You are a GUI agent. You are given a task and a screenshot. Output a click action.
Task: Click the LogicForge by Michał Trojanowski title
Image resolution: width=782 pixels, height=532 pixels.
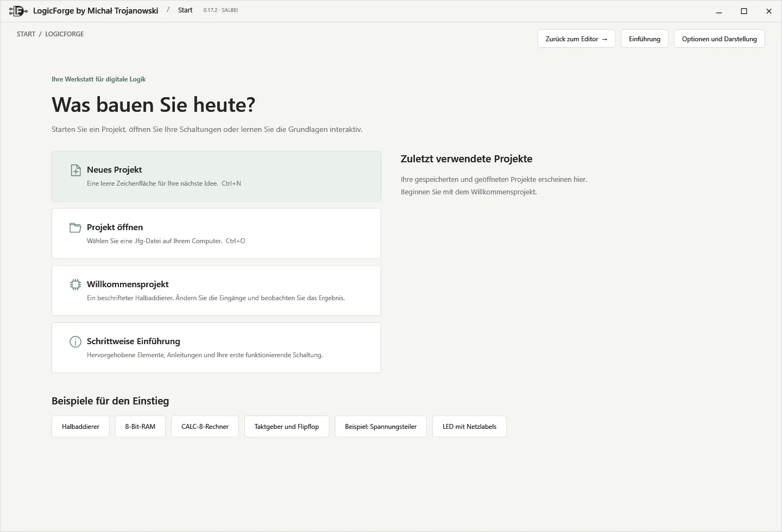[x=96, y=10]
